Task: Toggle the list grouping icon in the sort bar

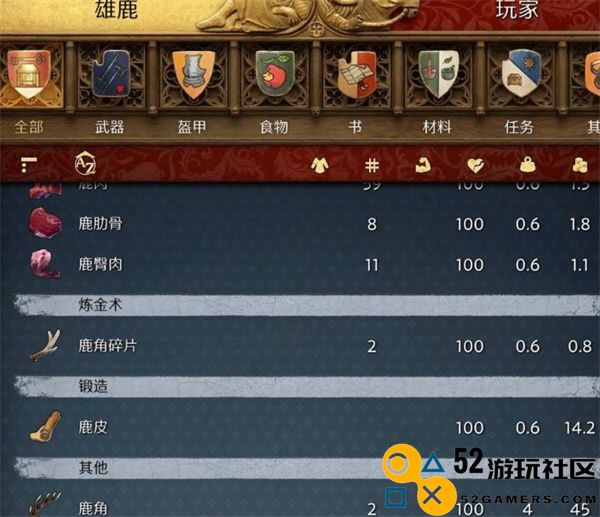Action: point(28,165)
